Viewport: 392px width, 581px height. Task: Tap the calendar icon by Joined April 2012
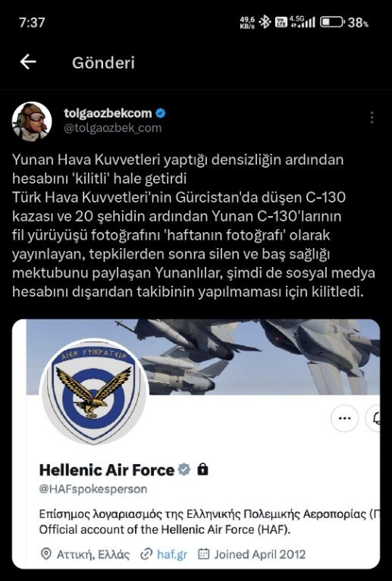(203, 554)
